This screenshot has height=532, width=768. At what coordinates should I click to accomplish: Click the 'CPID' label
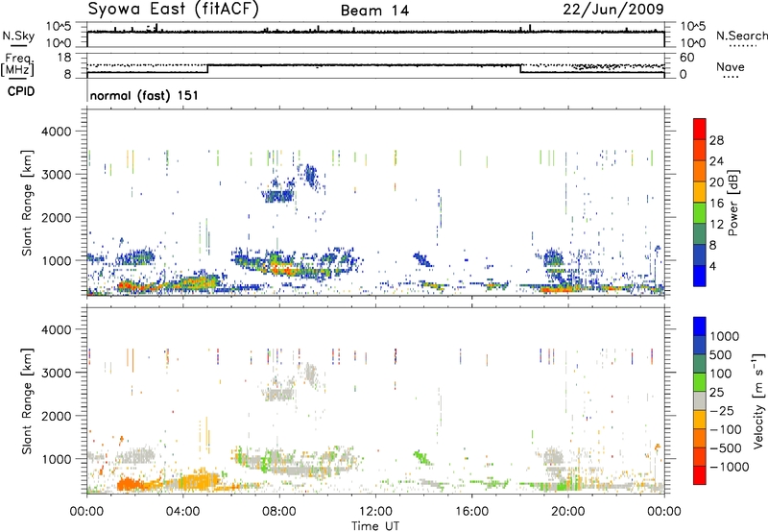(21, 91)
